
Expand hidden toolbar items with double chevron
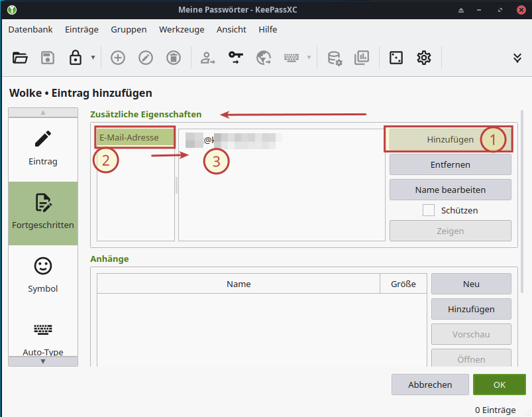tap(517, 58)
